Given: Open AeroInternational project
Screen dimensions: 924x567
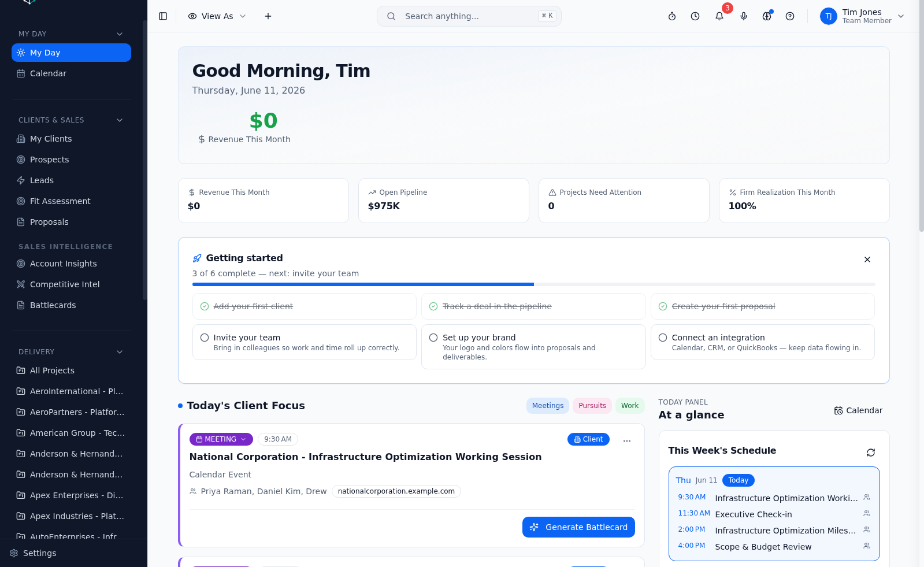Looking at the screenshot, I should pyautogui.click(x=71, y=391).
